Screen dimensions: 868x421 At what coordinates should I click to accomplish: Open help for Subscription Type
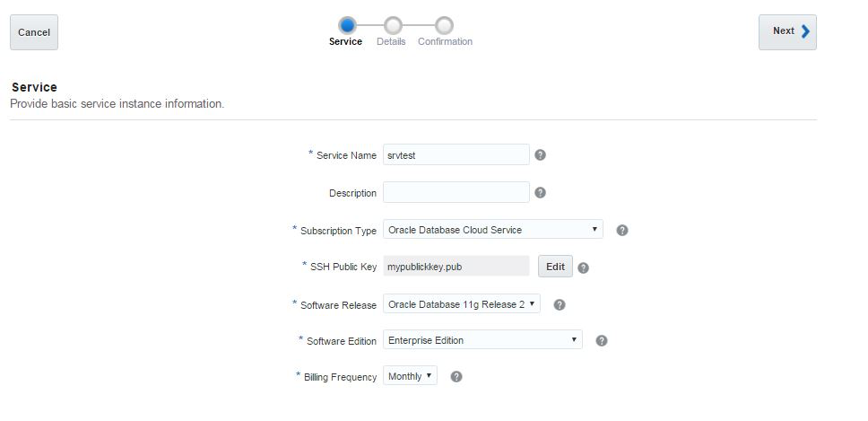coord(622,230)
